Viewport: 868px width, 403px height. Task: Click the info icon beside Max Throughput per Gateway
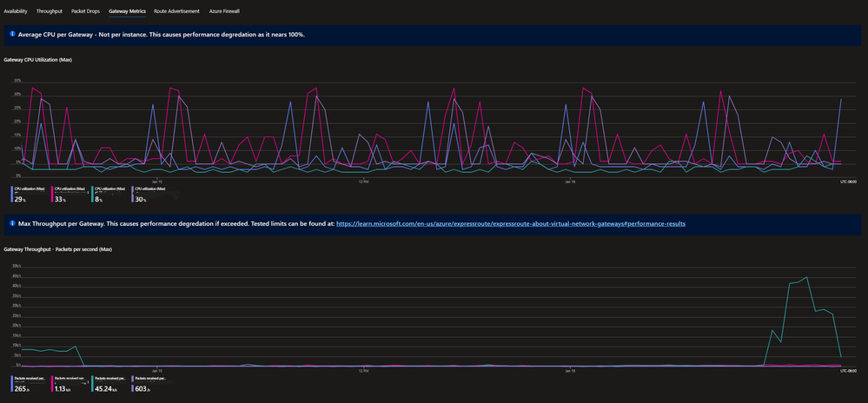pos(12,223)
